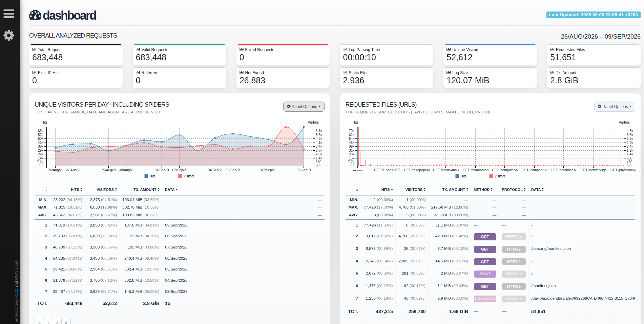
Task: Click the /manifest.json URL entry
Action: pos(543,286)
